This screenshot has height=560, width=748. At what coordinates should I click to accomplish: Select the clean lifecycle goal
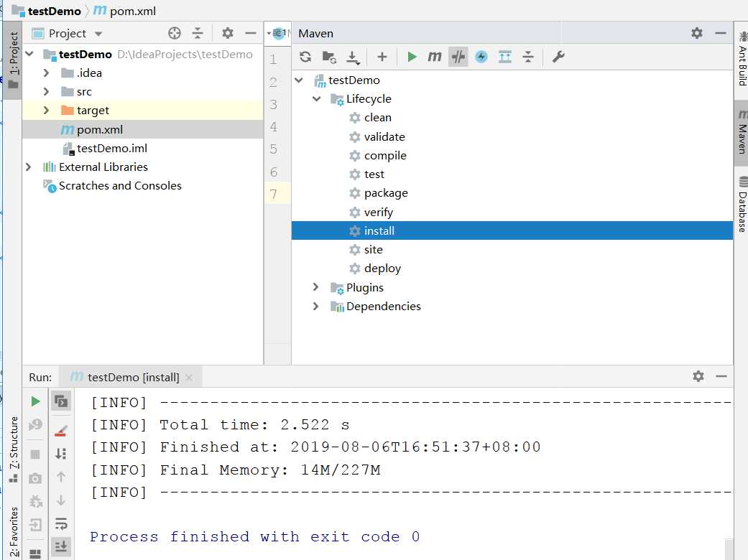pyautogui.click(x=370, y=118)
